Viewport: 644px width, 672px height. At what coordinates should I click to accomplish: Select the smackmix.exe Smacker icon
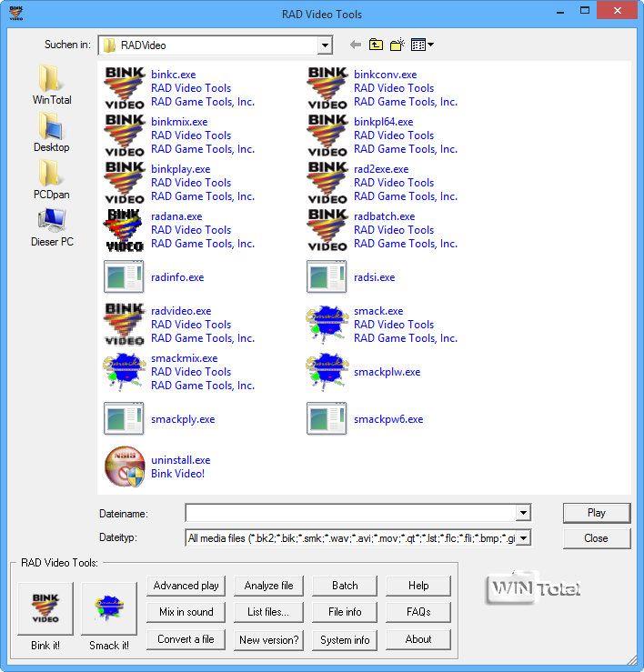124,372
